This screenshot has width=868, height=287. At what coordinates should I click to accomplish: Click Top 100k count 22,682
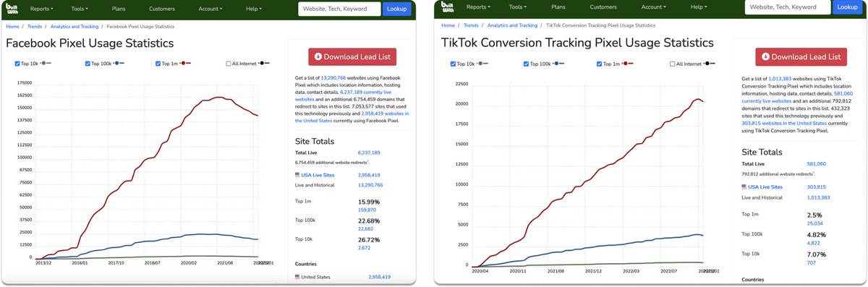(x=365, y=229)
